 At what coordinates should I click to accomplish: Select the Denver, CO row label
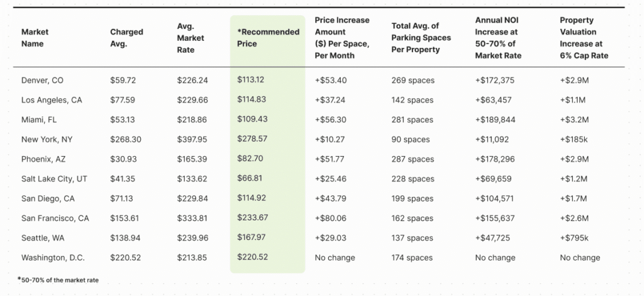(42, 81)
